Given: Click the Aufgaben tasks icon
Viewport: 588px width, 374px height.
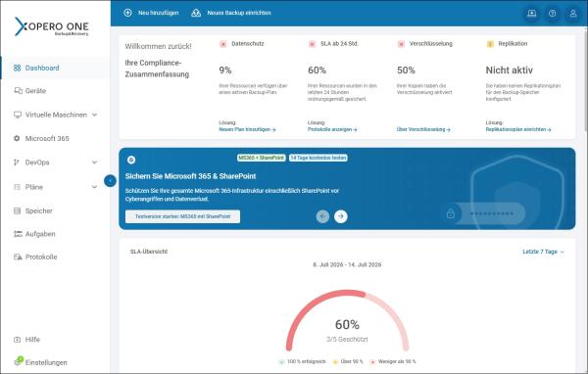Looking at the screenshot, I should 18,234.
